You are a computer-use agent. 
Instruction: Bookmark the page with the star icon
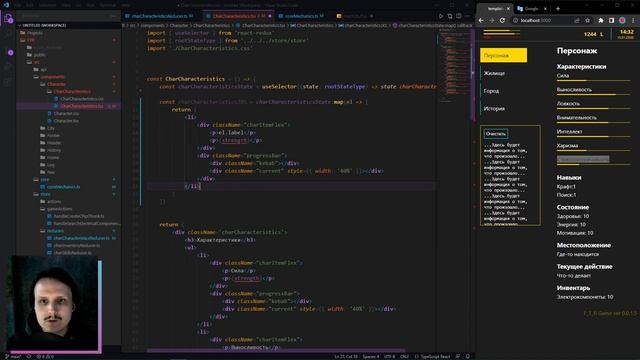587,20
